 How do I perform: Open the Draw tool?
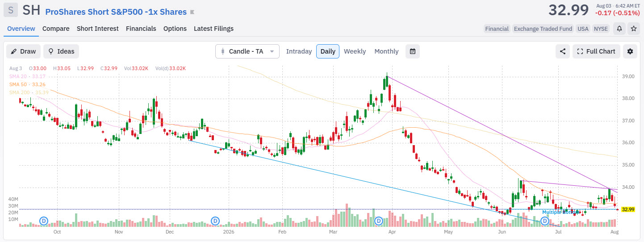[23, 51]
